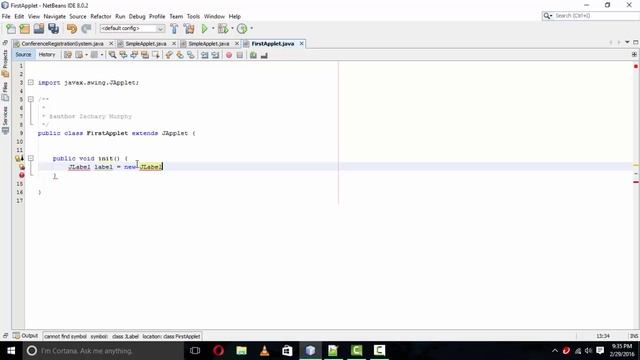The image size is (640, 360).
Task: Click the Clean and Build icon
Action: 189,29
